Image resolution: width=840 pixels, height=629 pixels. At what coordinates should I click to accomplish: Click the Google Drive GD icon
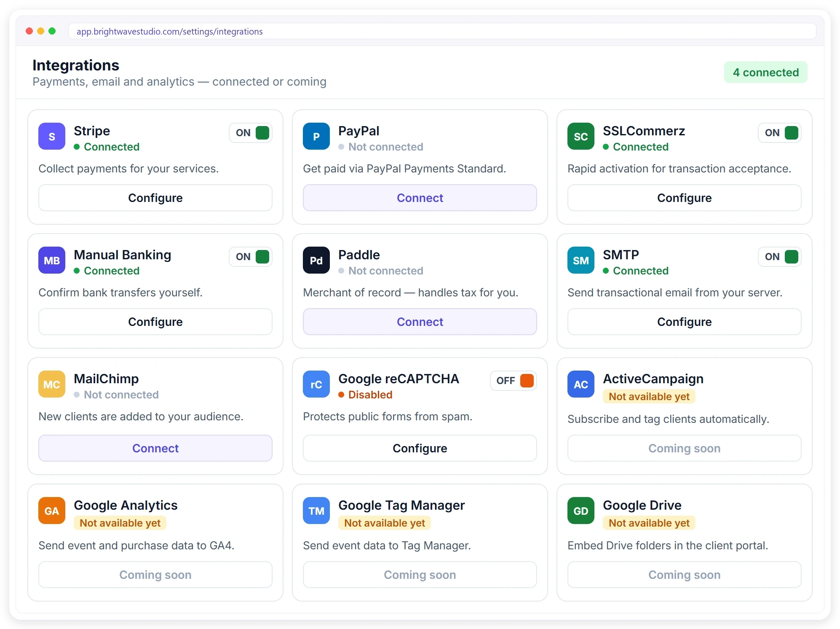(581, 511)
